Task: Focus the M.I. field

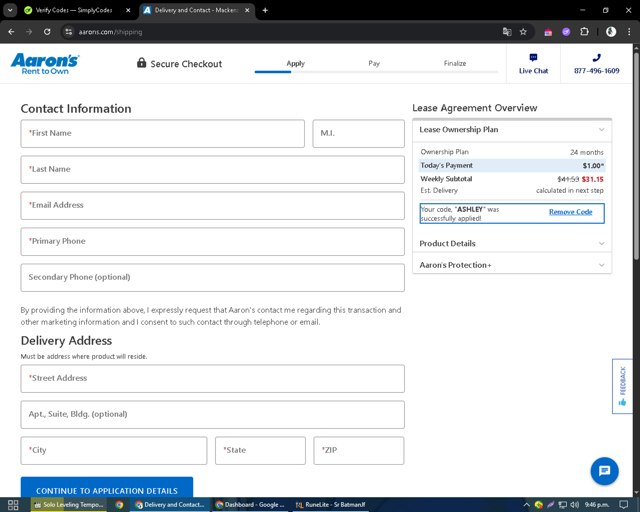Action: [x=358, y=134]
